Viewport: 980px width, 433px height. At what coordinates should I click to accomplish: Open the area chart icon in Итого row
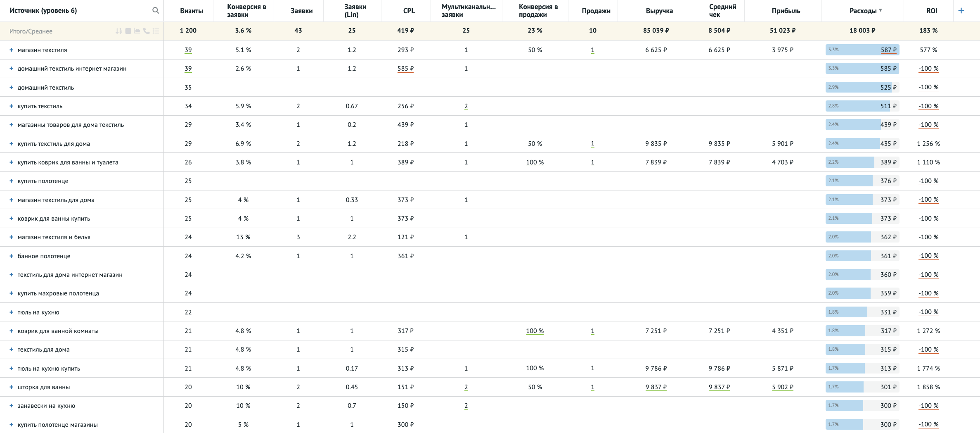coord(137,31)
